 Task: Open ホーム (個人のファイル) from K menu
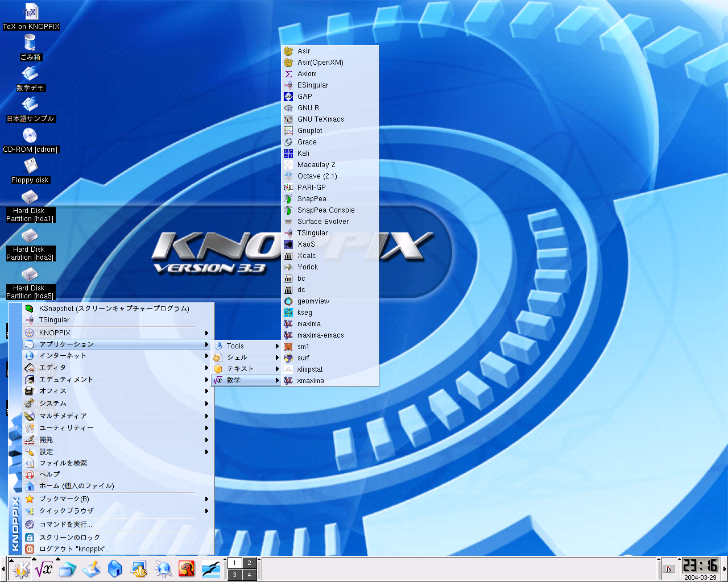tap(117, 486)
